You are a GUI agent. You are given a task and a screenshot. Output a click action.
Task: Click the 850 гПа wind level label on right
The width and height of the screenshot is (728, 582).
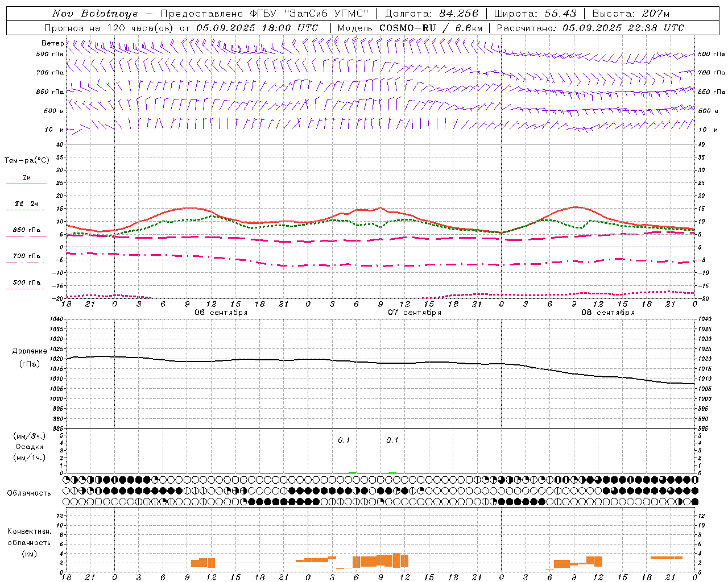tap(712, 92)
